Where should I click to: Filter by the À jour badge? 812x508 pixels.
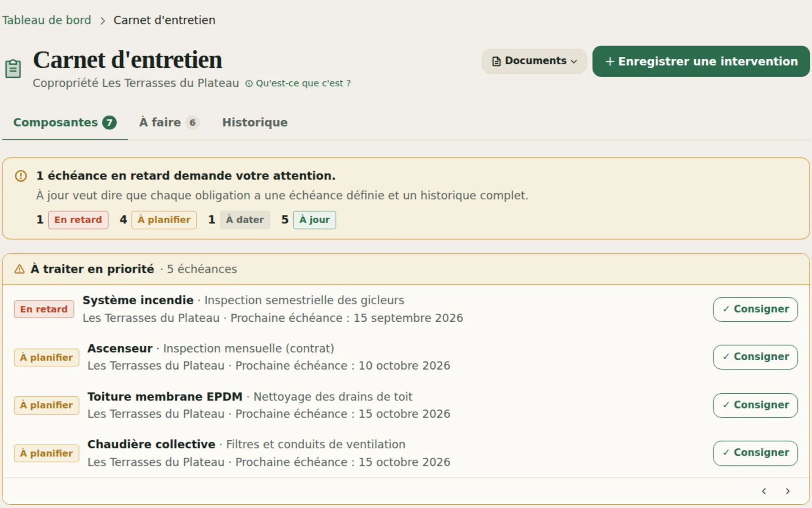tap(315, 220)
